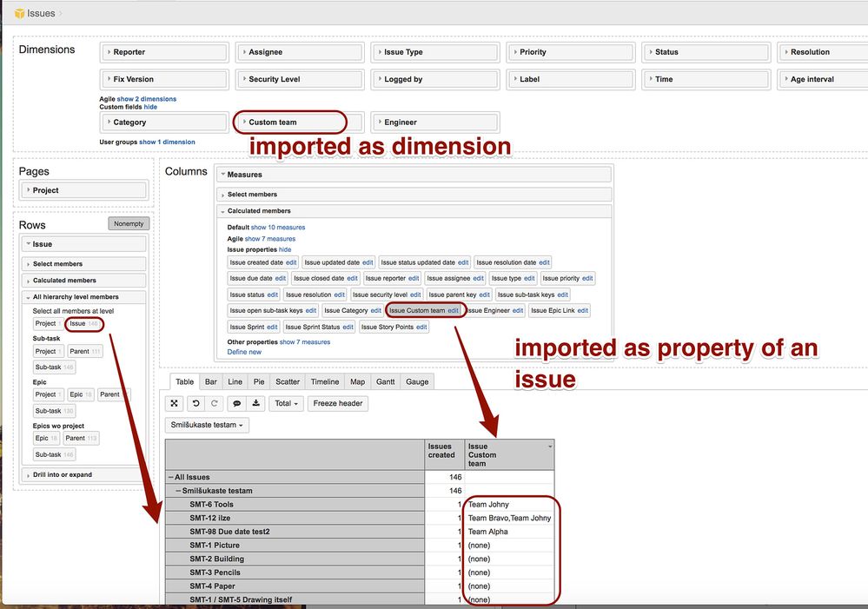868x609 pixels.
Task: Expand Calculated members under Rows
Action: (84, 281)
